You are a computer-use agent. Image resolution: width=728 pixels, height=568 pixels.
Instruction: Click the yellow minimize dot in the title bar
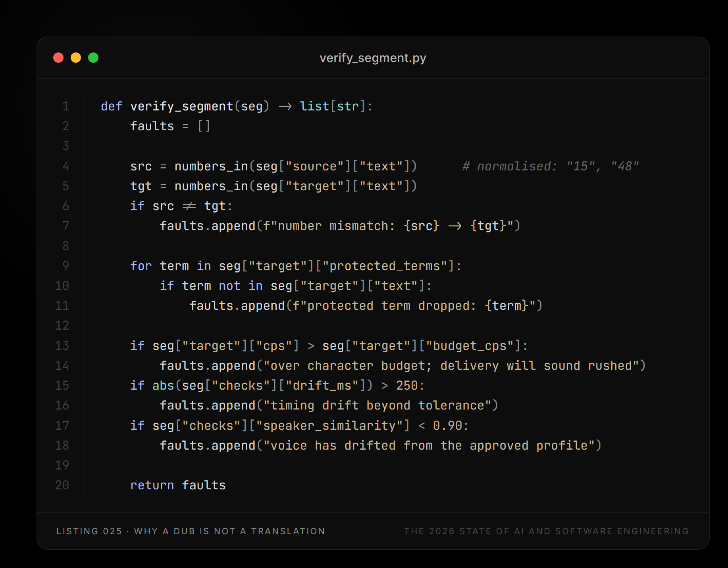(x=76, y=58)
